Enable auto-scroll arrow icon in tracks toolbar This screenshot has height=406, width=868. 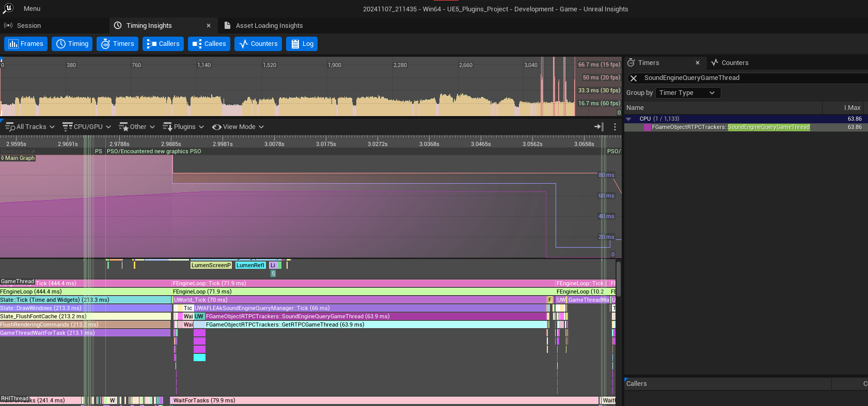pyautogui.click(x=599, y=126)
